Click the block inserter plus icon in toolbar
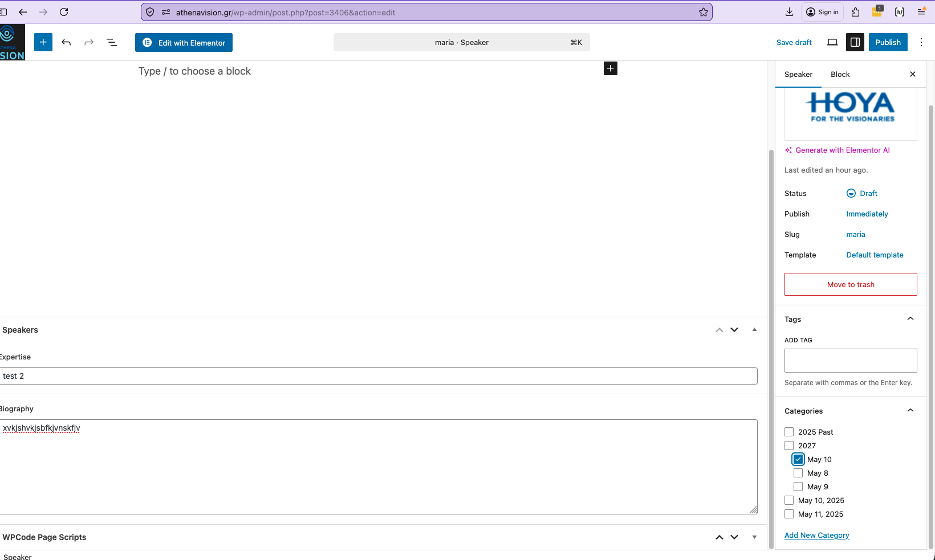This screenshot has width=935, height=560. click(x=43, y=42)
